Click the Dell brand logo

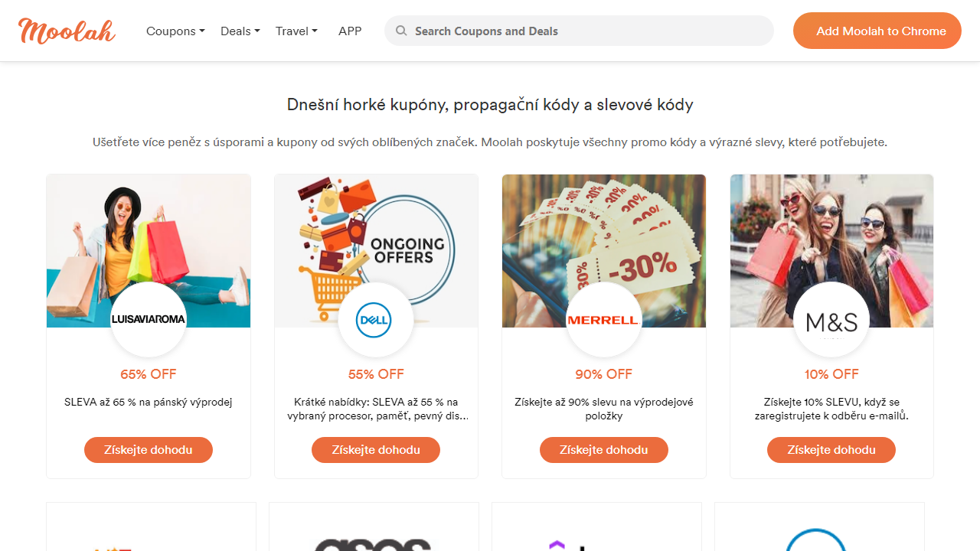click(x=376, y=320)
